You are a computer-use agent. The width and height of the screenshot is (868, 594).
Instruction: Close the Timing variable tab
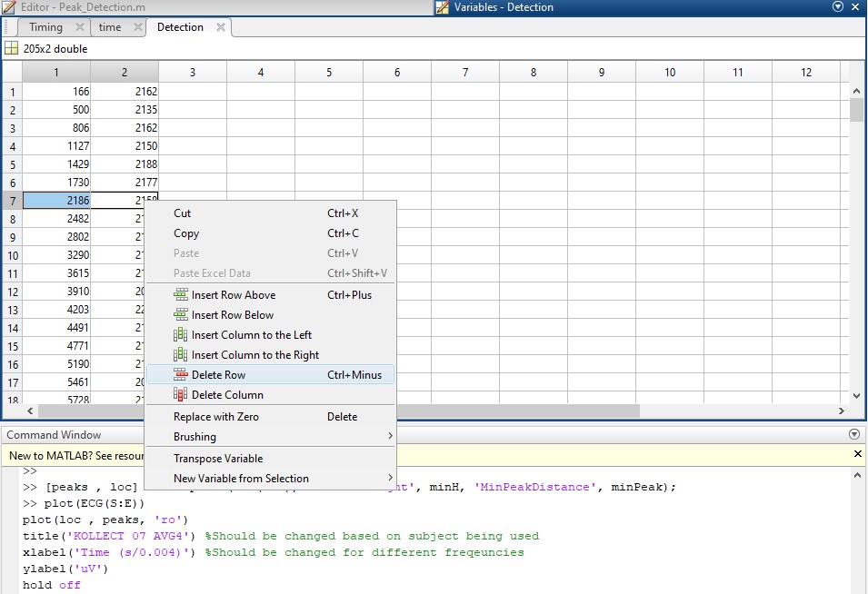(x=80, y=27)
